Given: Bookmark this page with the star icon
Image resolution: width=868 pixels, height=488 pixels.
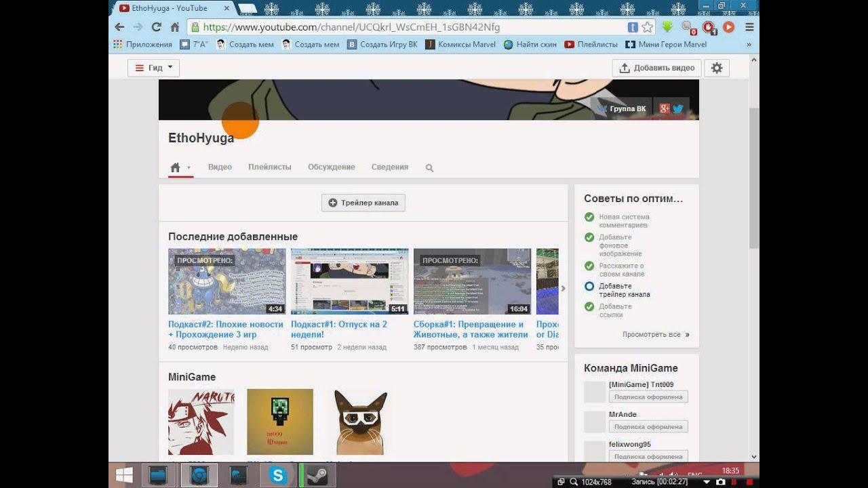Looking at the screenshot, I should [x=648, y=27].
